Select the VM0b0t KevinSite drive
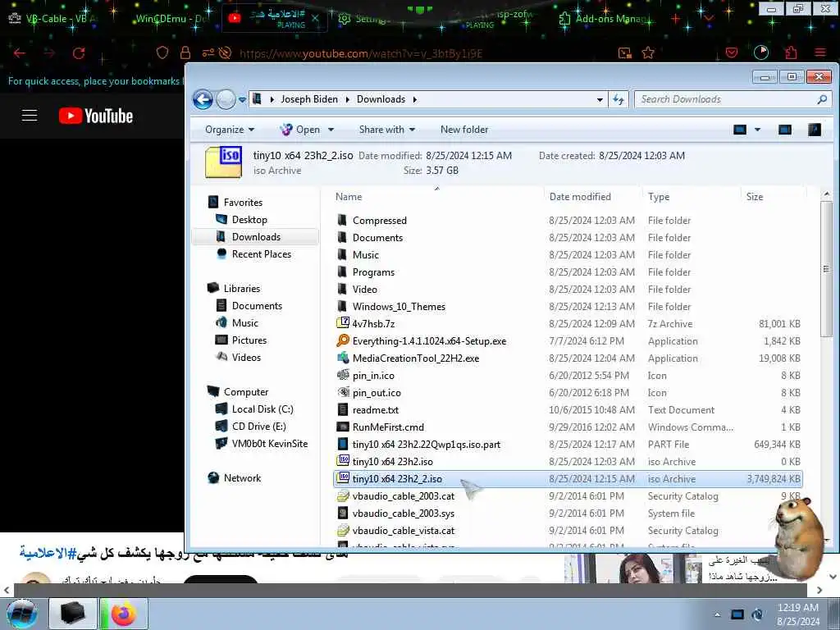The height and width of the screenshot is (630, 840). pyautogui.click(x=269, y=444)
